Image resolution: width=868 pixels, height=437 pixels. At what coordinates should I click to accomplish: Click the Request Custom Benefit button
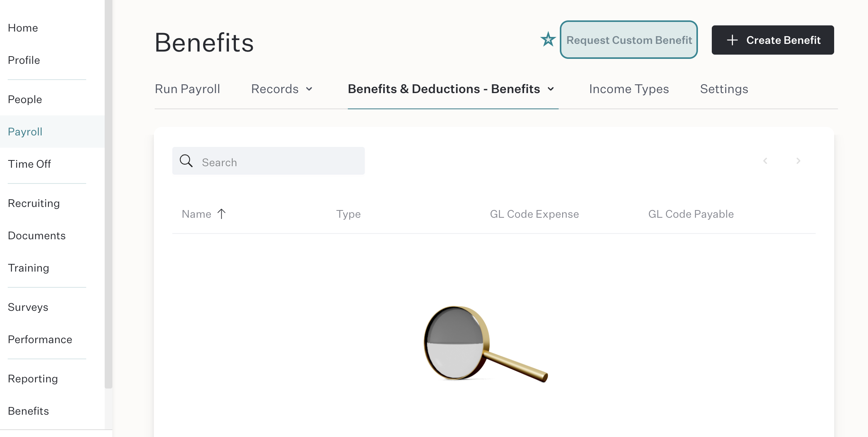pos(629,40)
